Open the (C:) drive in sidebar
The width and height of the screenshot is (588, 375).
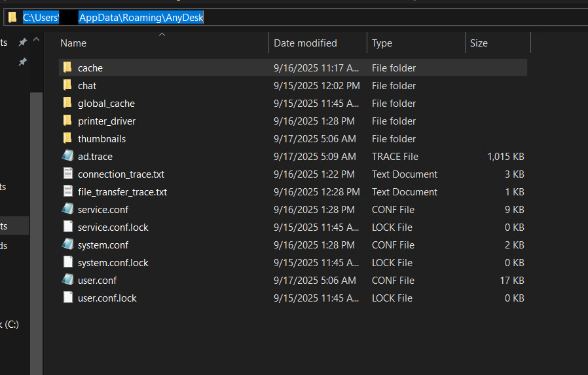(x=9, y=325)
